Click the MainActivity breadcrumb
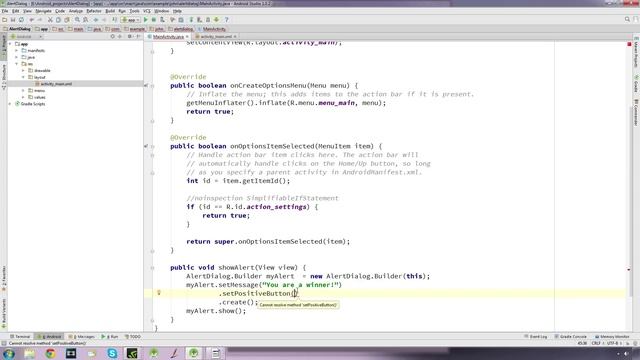Viewport: 640px width, 360px height. tap(212, 29)
